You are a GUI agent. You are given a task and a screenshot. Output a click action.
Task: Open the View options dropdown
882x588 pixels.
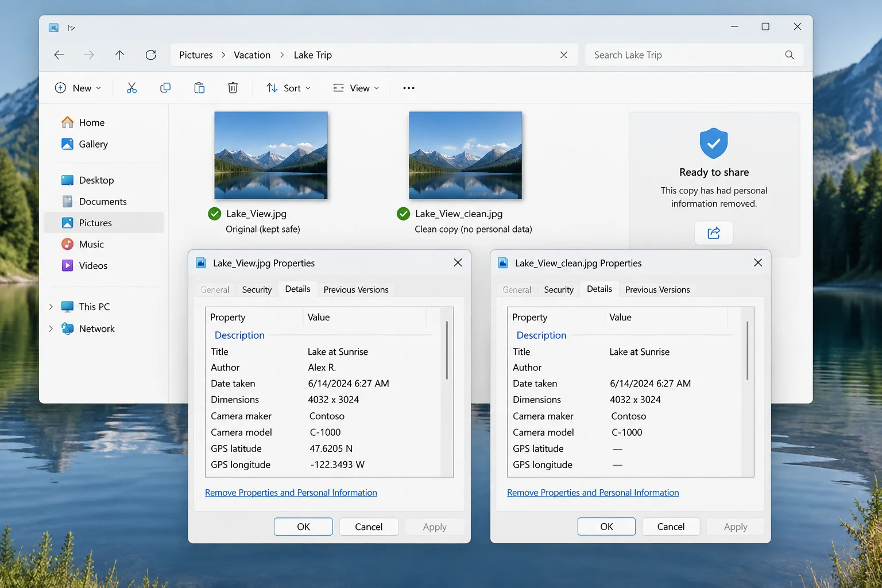point(356,88)
